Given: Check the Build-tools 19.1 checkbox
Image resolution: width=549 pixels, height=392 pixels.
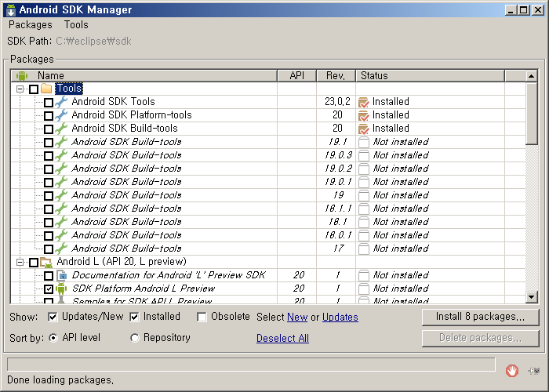Looking at the screenshot, I should click(x=49, y=143).
